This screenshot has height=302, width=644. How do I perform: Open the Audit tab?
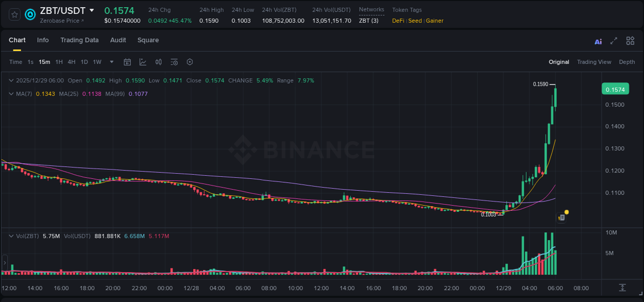(x=118, y=40)
